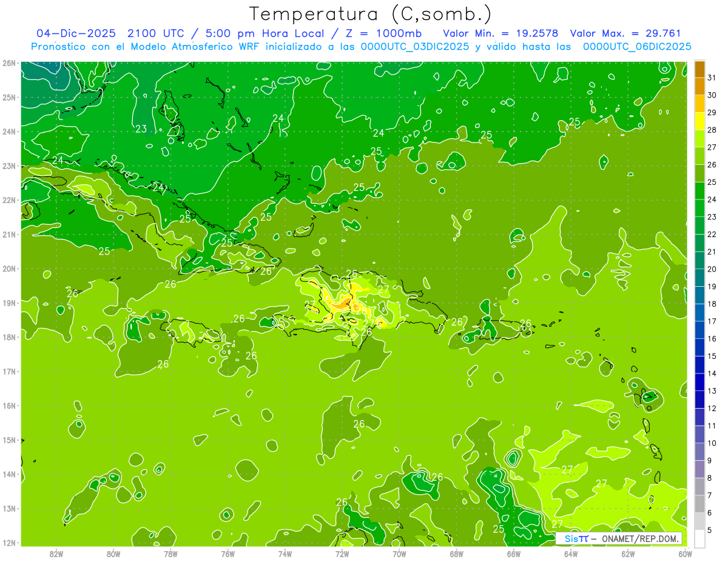
Task: Click the legend value 28
Action: tap(712, 130)
